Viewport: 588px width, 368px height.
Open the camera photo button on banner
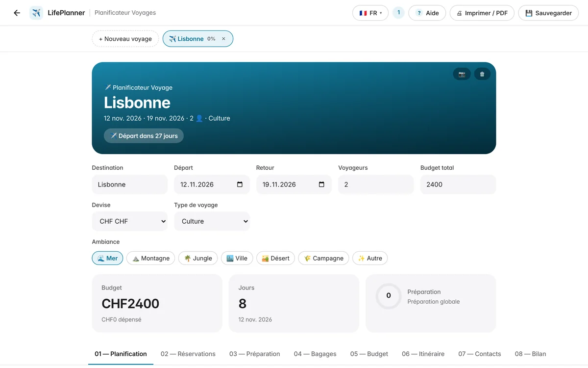tap(462, 74)
